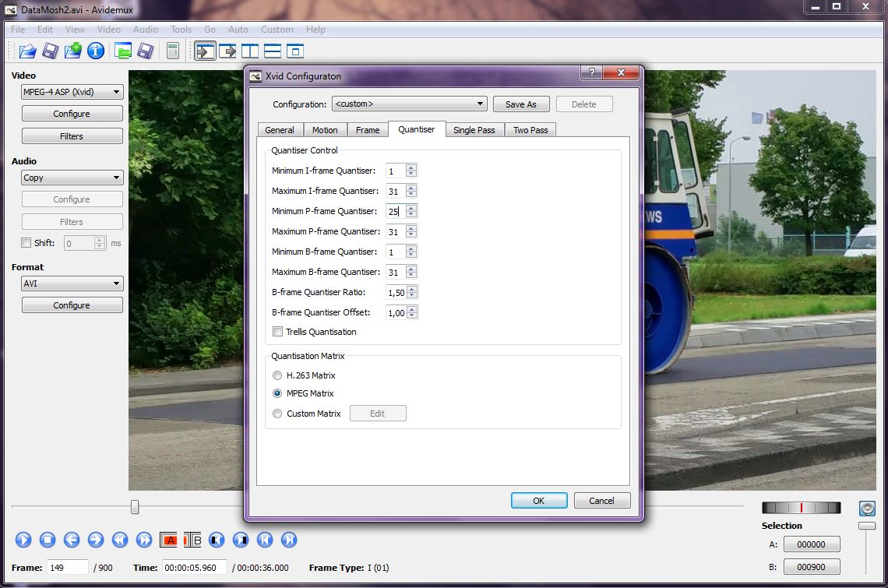Click Minimum B-frame Quantiser input field
Viewport: 888px width, 588px height.
tap(396, 252)
